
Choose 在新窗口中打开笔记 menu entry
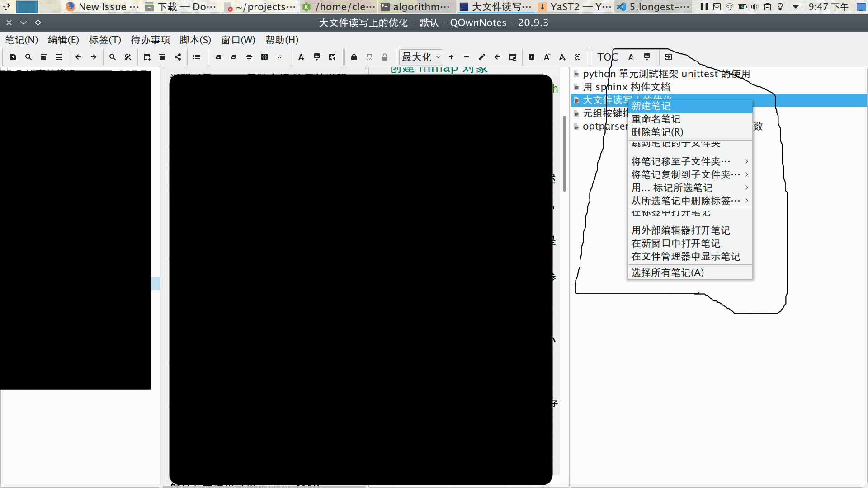coord(690,244)
